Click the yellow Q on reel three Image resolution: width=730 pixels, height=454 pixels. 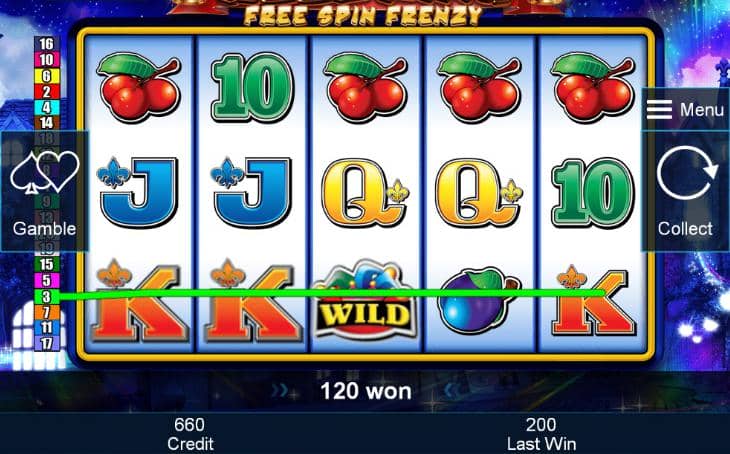coord(366,193)
